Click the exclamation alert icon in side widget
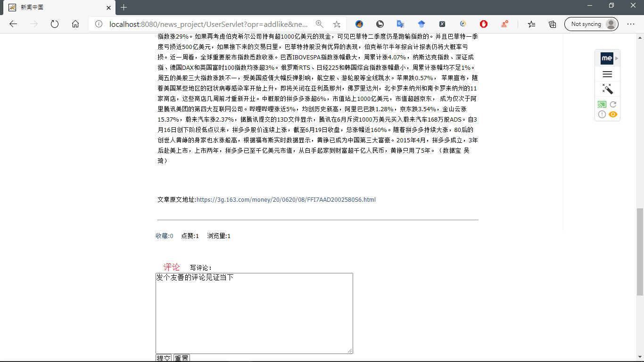Viewport: 644px width, 362px height. click(x=602, y=114)
